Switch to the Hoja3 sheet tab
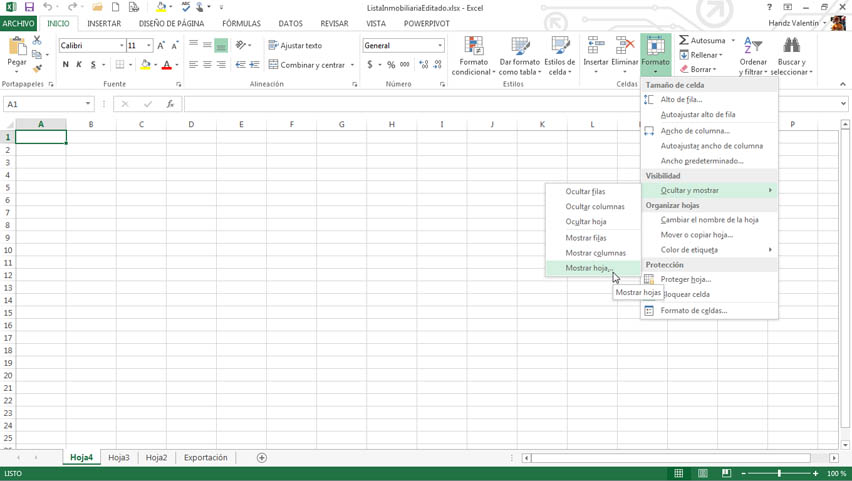 (x=119, y=458)
